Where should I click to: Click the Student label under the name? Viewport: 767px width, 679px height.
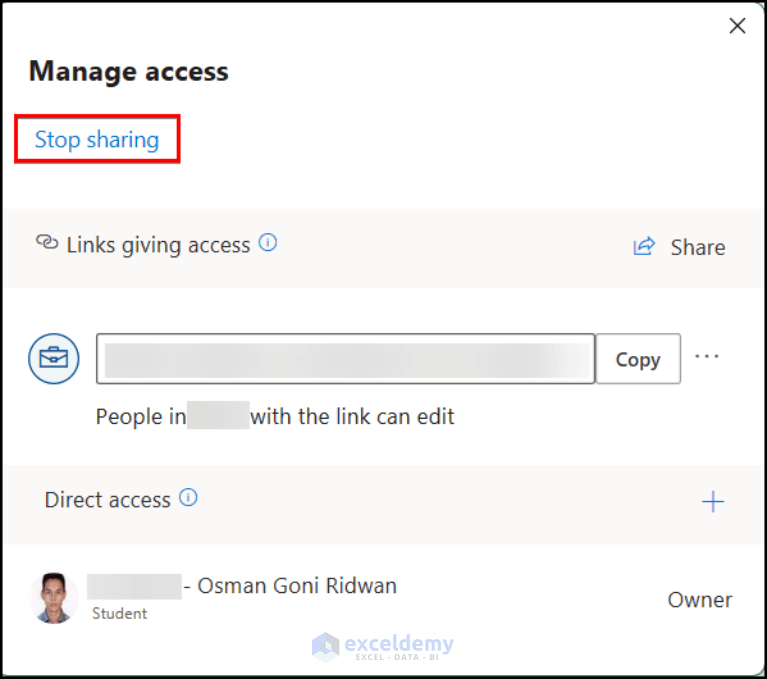click(119, 613)
